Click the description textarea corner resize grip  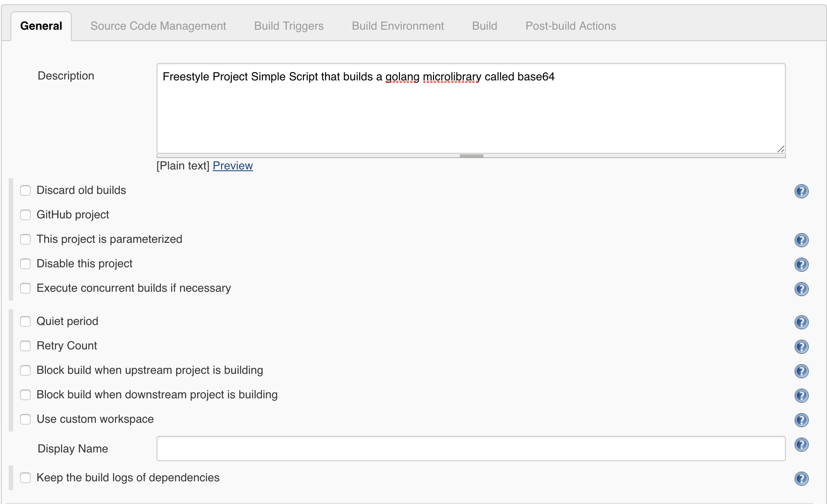click(x=781, y=149)
